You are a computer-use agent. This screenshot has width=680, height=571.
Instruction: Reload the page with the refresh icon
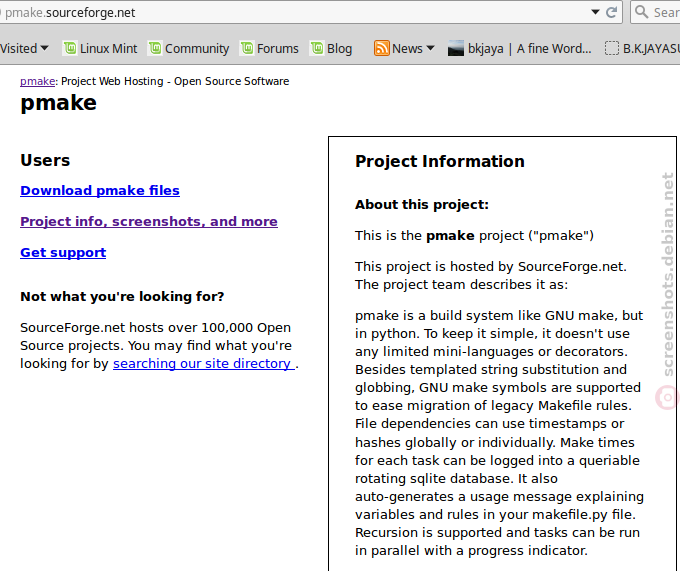click(x=611, y=12)
